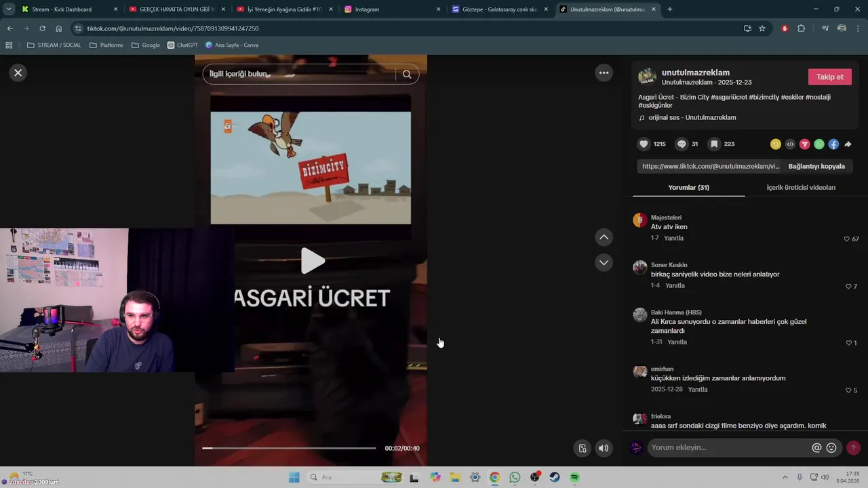868x488 pixels.
Task: Click Yanıtla under Baki Hanma's comment
Action: click(x=677, y=342)
